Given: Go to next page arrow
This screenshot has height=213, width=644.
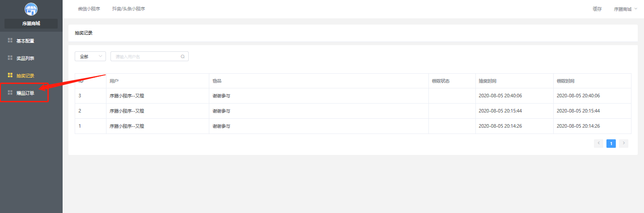Looking at the screenshot, I should (x=623, y=143).
